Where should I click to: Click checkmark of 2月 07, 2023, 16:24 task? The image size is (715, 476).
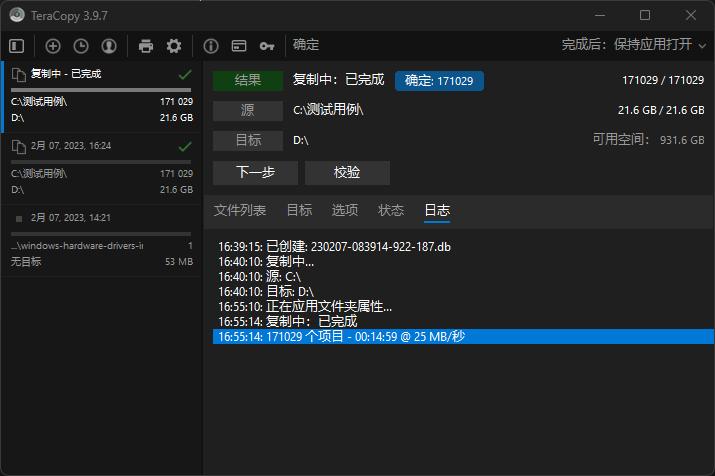pos(185,146)
